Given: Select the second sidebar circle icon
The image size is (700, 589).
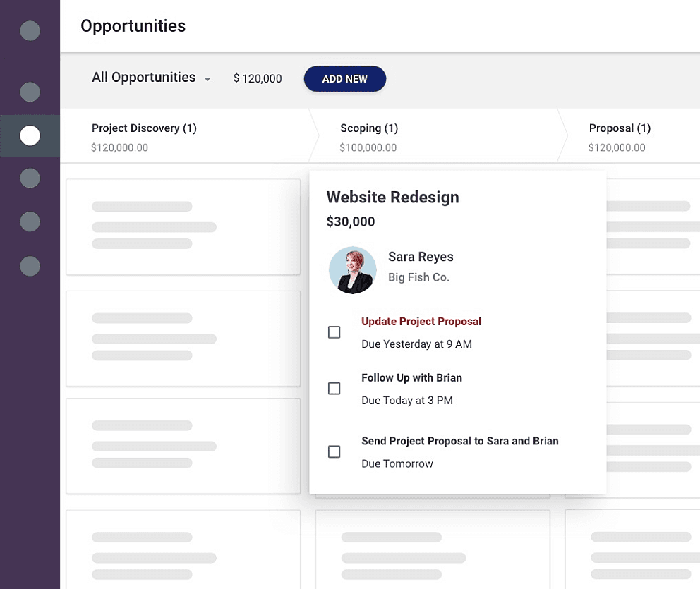Looking at the screenshot, I should click(x=30, y=92).
